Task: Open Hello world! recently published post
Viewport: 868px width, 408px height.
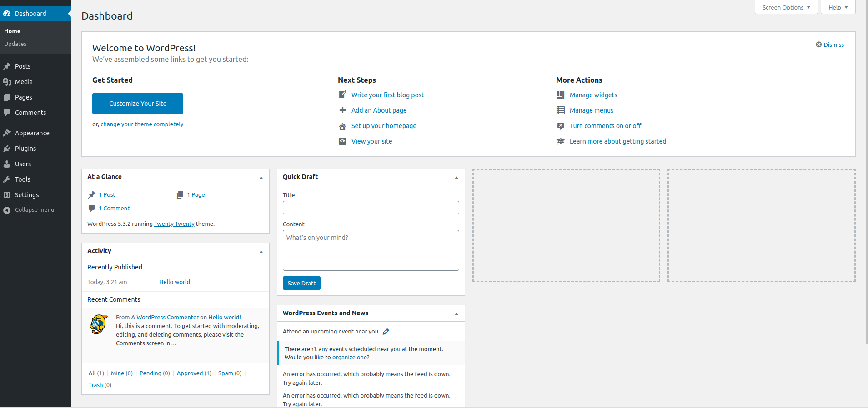Action: [x=176, y=282]
